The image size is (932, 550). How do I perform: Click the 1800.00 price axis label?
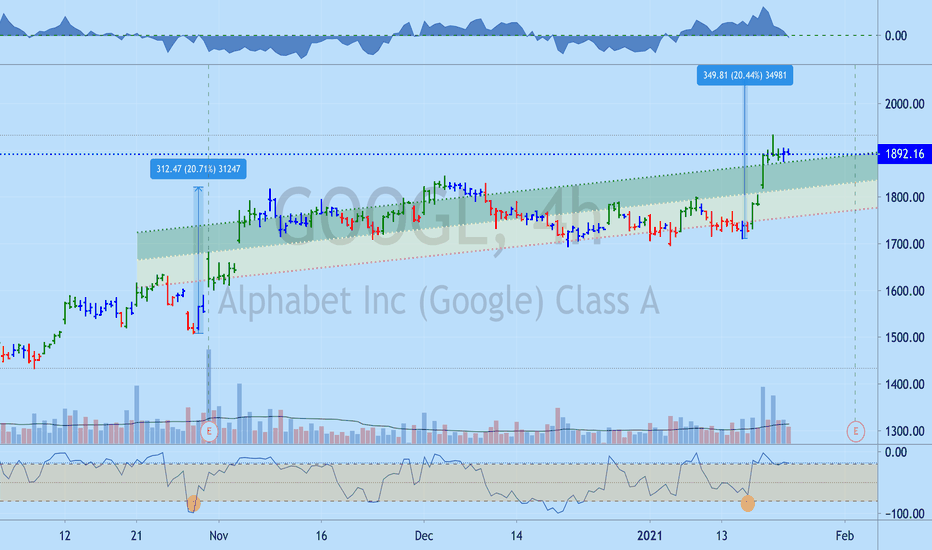click(x=904, y=197)
